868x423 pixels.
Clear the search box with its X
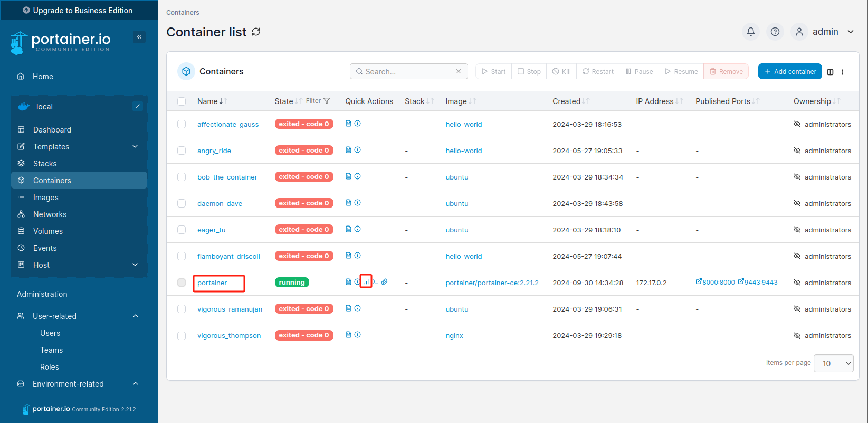click(x=459, y=71)
